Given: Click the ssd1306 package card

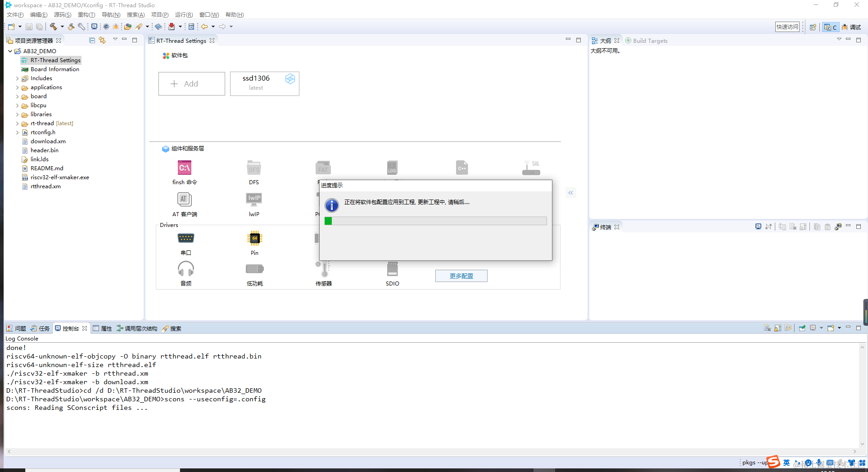Looking at the screenshot, I should tap(265, 84).
